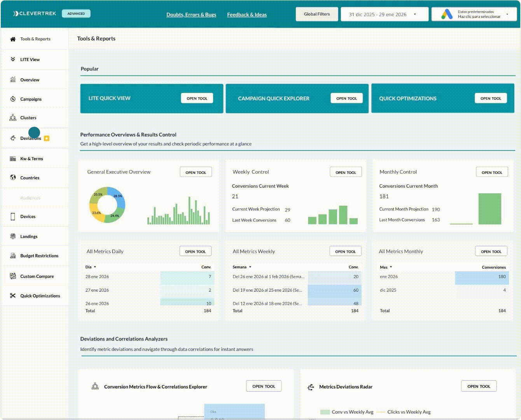Click the Campaigns icon in sidebar
This screenshot has width=521, height=420.
(13, 99)
